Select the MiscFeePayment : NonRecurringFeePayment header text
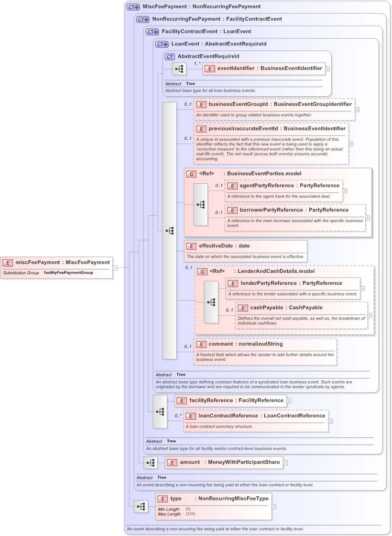 click(201, 7)
